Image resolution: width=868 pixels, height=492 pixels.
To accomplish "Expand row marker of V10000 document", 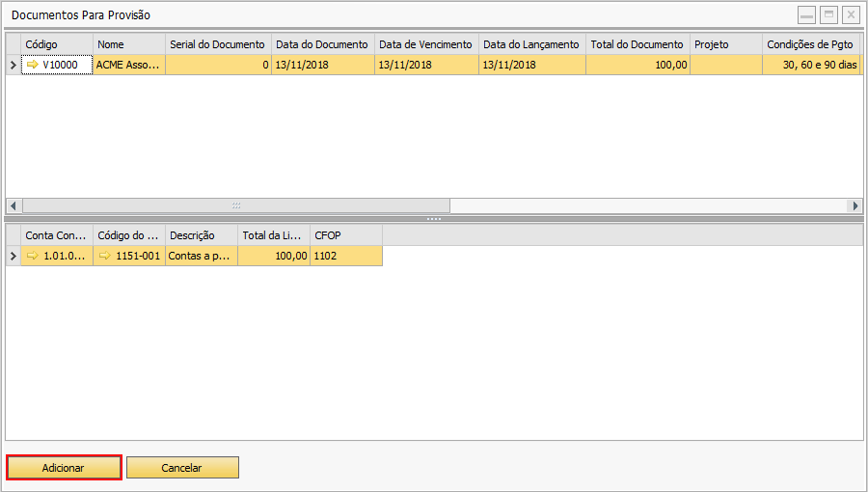I will pos(14,65).
